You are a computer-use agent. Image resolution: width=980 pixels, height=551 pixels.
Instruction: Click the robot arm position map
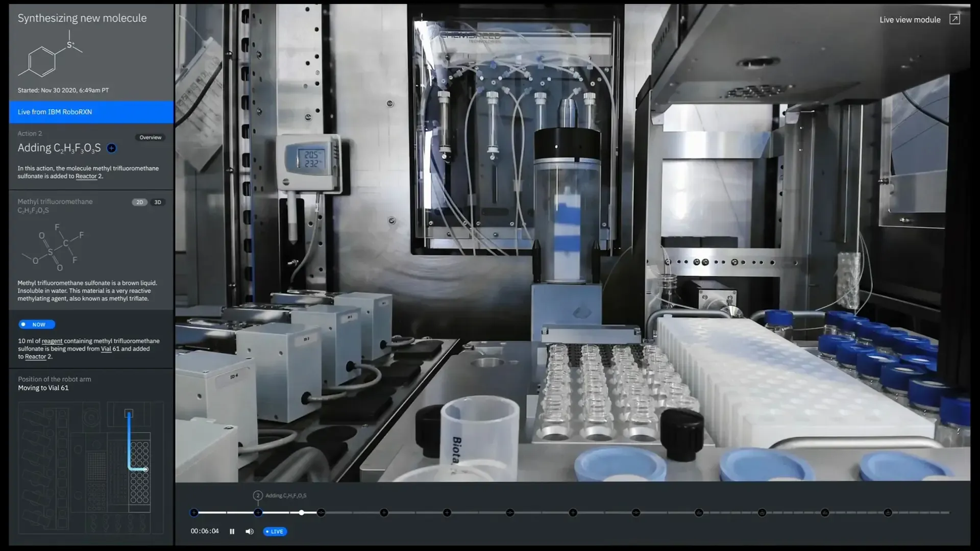coord(91,467)
